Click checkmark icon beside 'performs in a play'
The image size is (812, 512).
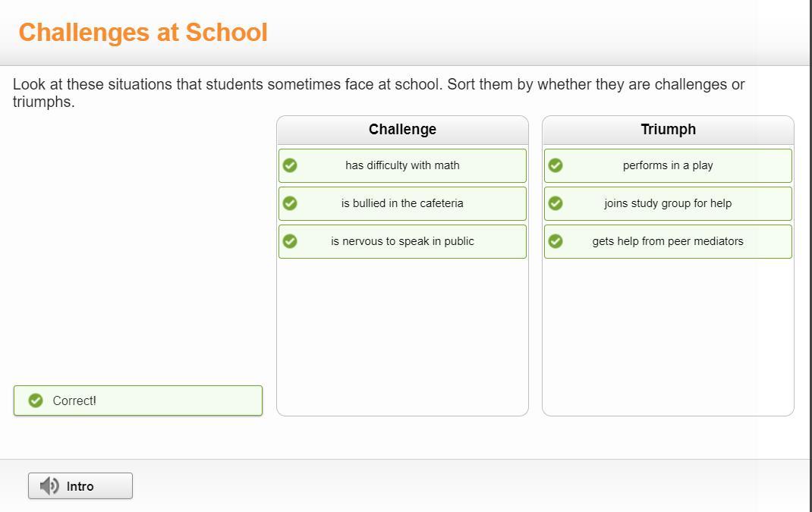pos(555,165)
